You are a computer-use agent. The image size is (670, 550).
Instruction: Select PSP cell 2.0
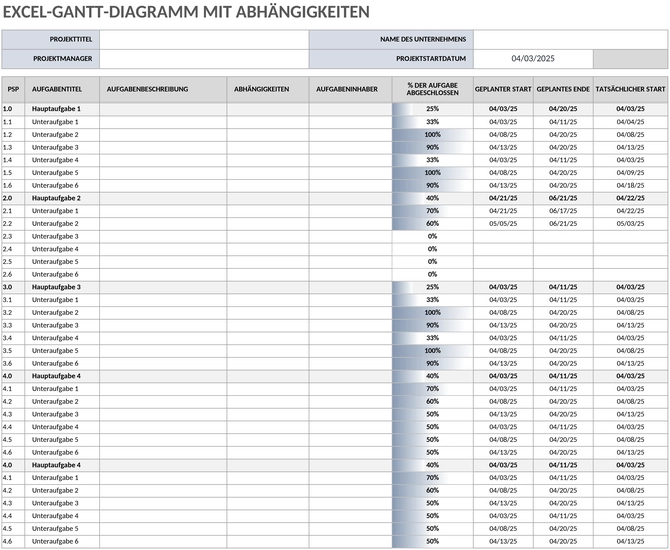pyautogui.click(x=13, y=198)
